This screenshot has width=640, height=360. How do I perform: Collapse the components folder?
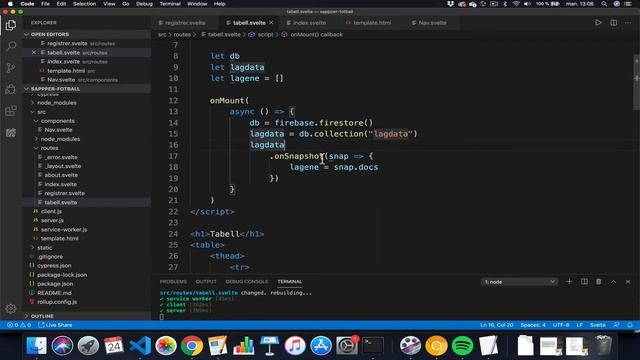tap(57, 121)
